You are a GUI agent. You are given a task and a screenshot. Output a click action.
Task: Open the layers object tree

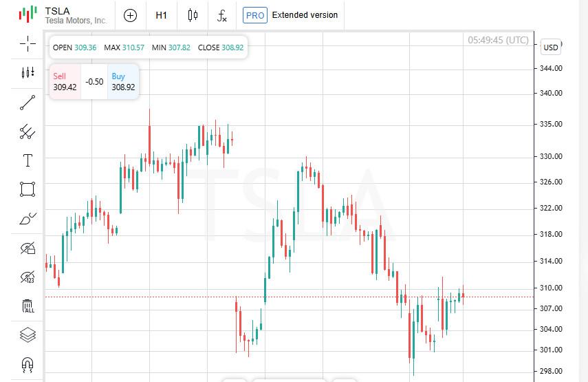pos(28,335)
